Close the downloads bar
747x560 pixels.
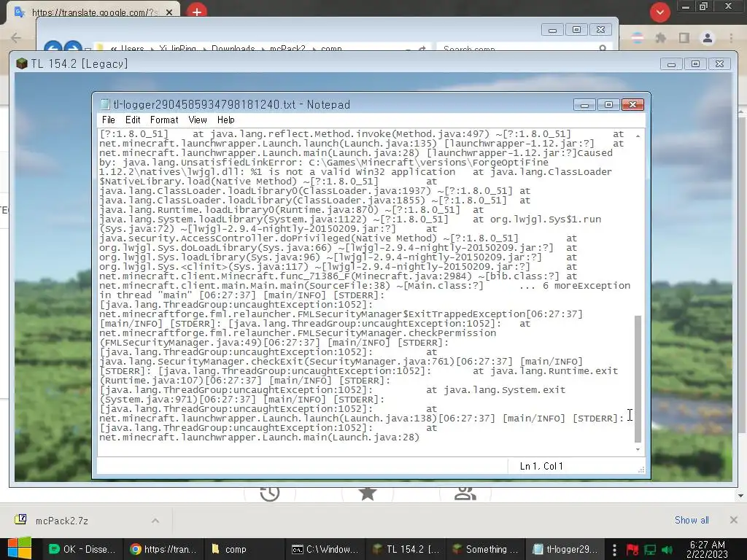734,519
